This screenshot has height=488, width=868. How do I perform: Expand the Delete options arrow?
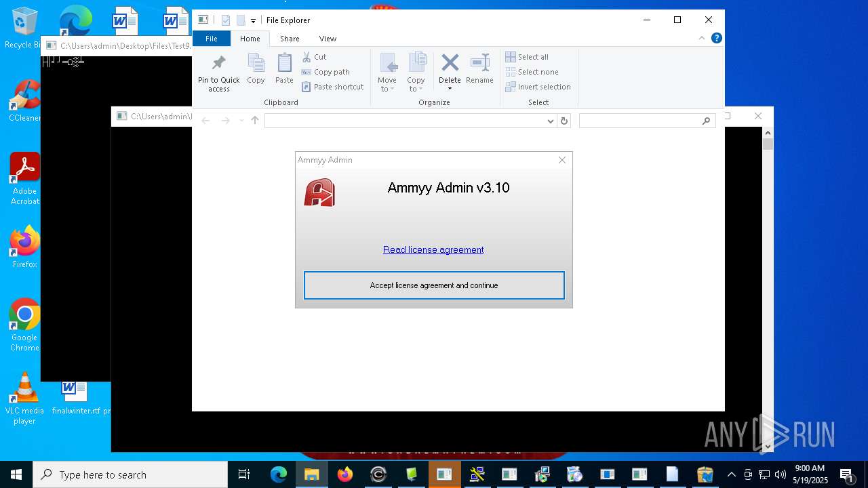pos(450,89)
